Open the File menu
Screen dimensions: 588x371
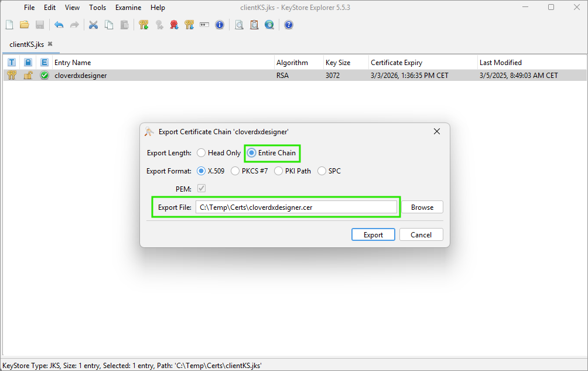(x=29, y=7)
